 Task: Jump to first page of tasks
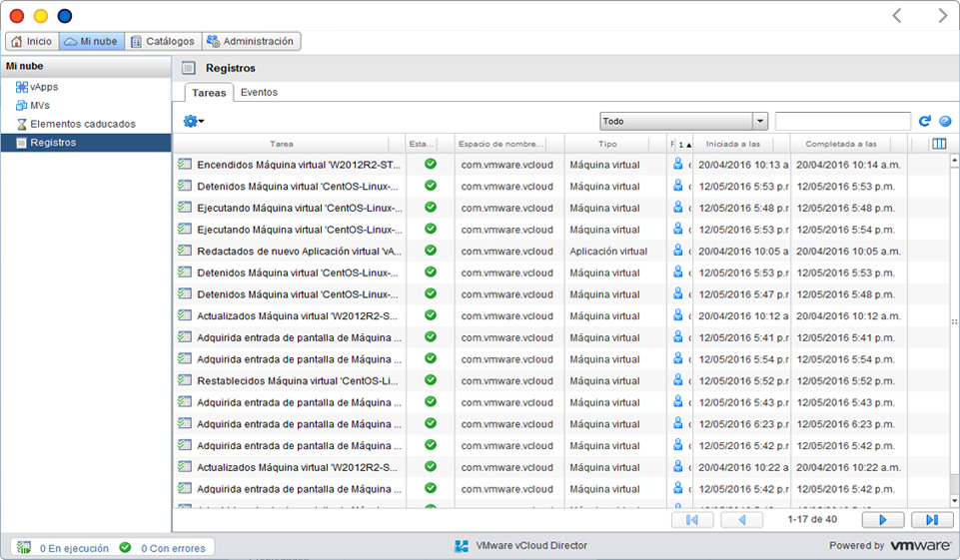point(692,520)
